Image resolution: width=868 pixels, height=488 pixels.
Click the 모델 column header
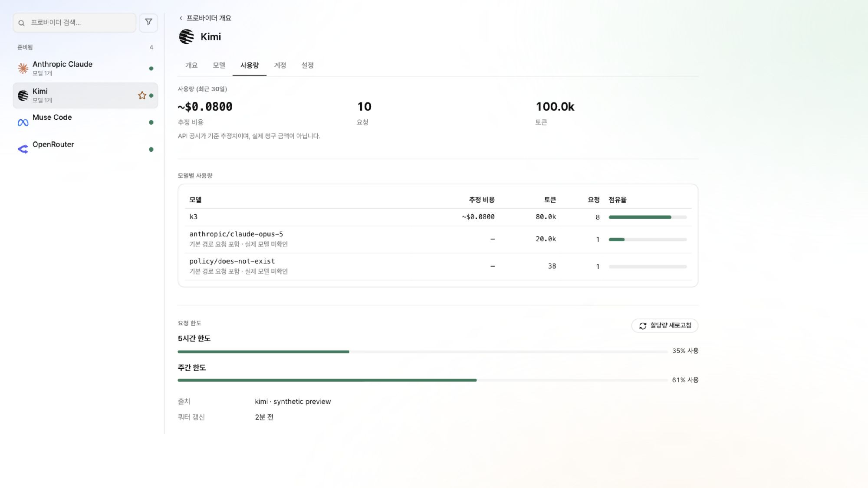195,200
